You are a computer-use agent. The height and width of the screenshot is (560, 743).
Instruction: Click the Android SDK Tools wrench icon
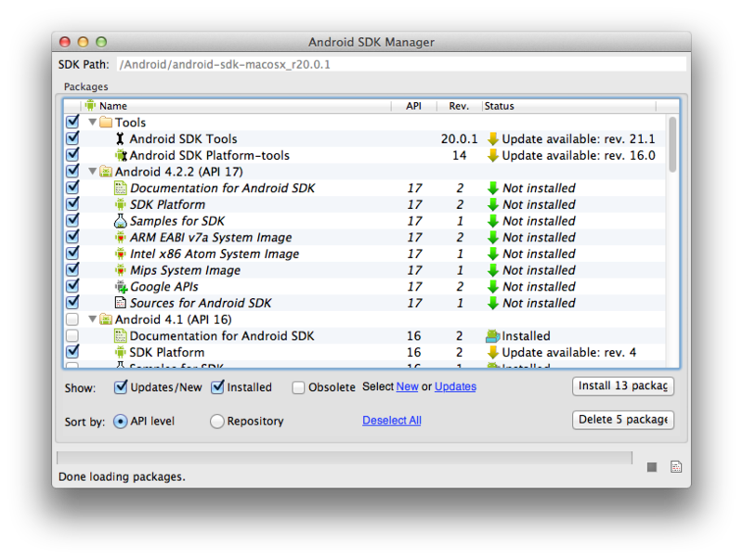pos(120,138)
